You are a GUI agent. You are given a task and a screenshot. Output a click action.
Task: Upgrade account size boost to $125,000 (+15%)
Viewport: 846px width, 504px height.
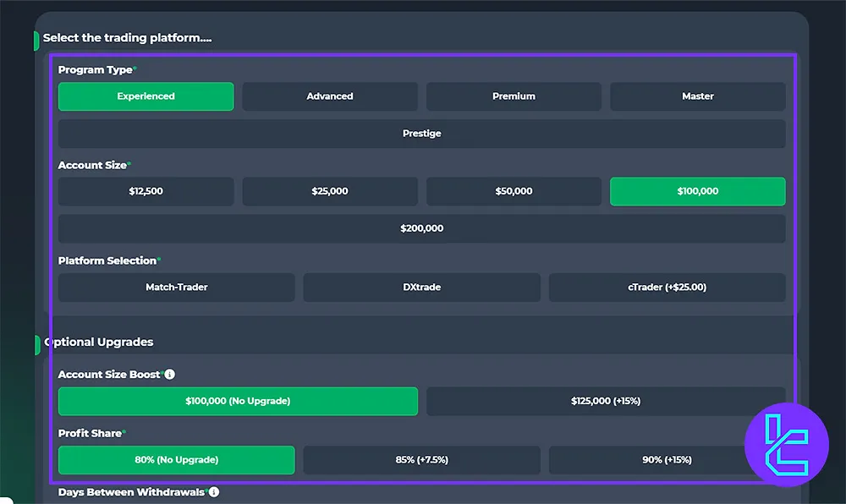coord(606,401)
